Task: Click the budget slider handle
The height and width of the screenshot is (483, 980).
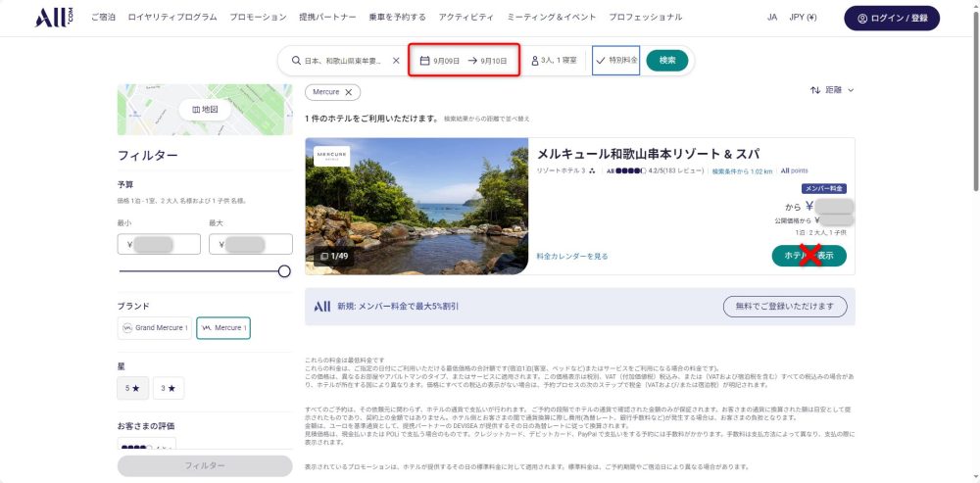Action: coord(284,271)
